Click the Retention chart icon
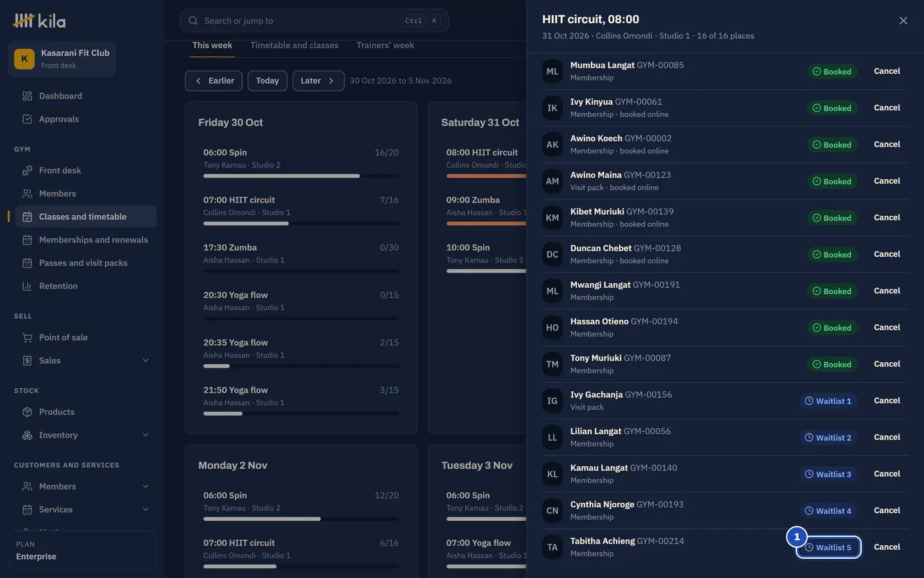Image resolution: width=924 pixels, height=578 pixels. tap(27, 286)
